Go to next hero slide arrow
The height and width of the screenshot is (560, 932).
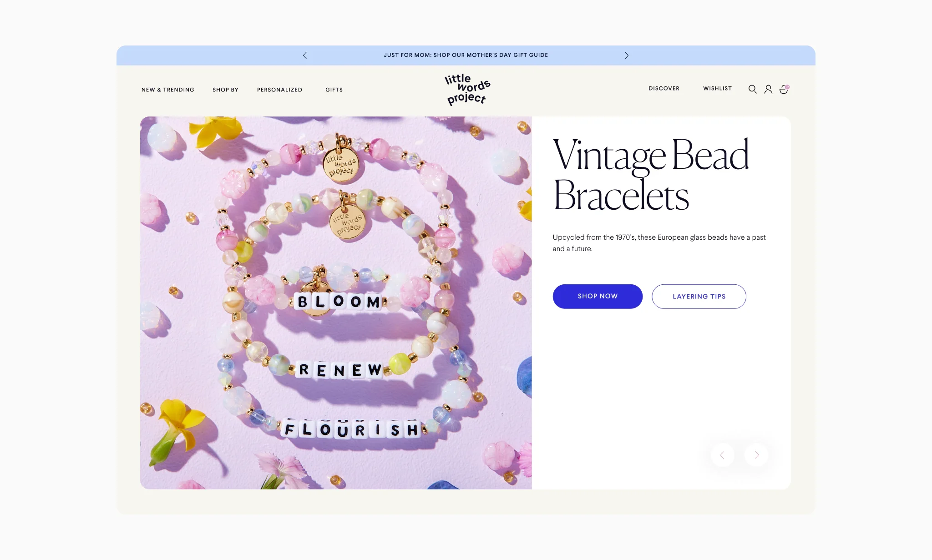tap(756, 454)
